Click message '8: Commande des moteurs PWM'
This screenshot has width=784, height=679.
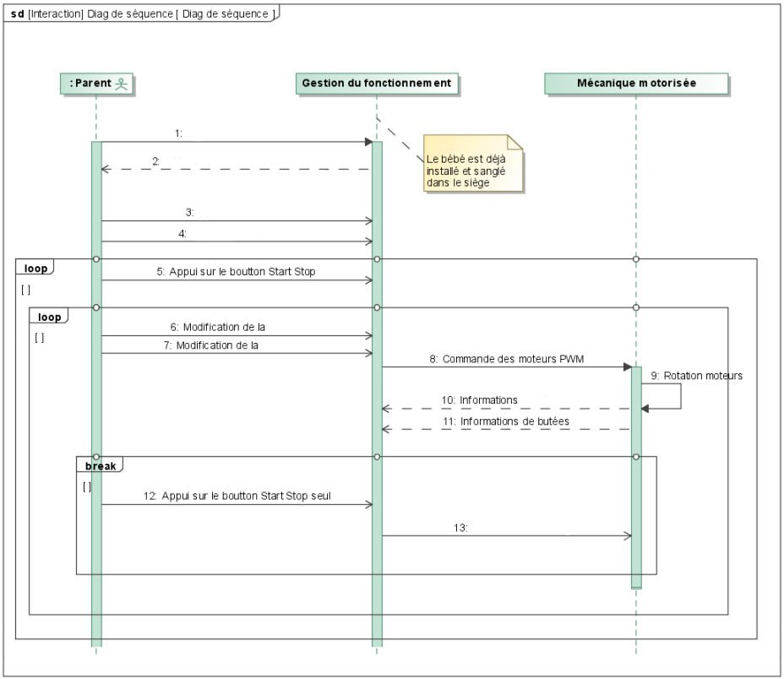[x=507, y=358]
